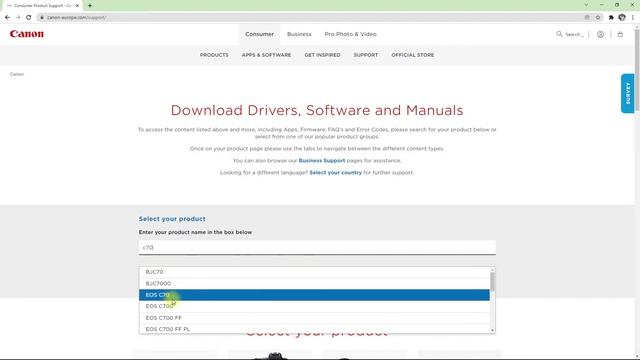
Task: Go back with the browser back arrow
Action: click(x=7, y=17)
